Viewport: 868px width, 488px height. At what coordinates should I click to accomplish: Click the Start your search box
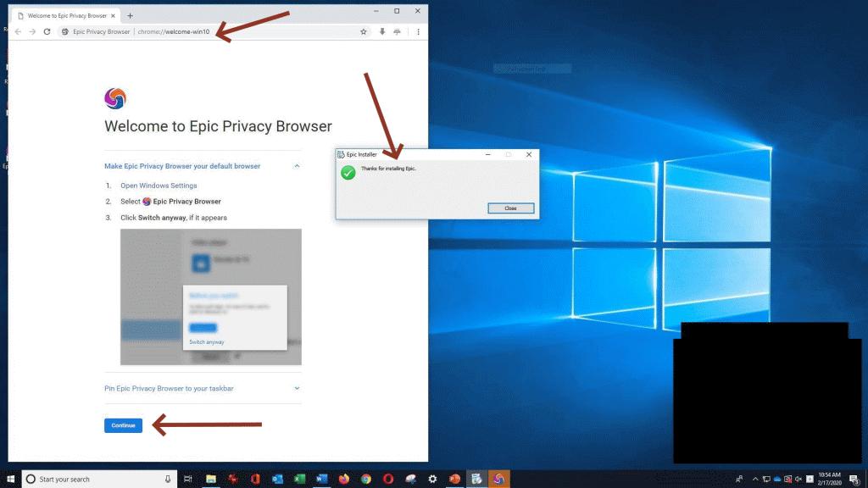click(100, 479)
